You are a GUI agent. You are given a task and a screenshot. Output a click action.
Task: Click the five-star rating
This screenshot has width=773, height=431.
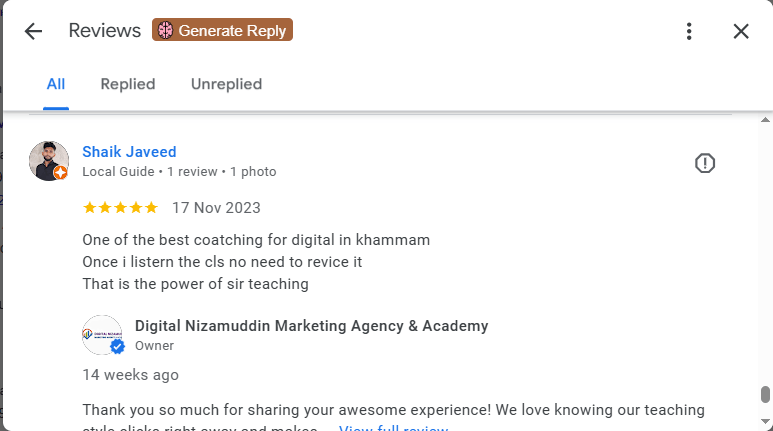coord(120,208)
